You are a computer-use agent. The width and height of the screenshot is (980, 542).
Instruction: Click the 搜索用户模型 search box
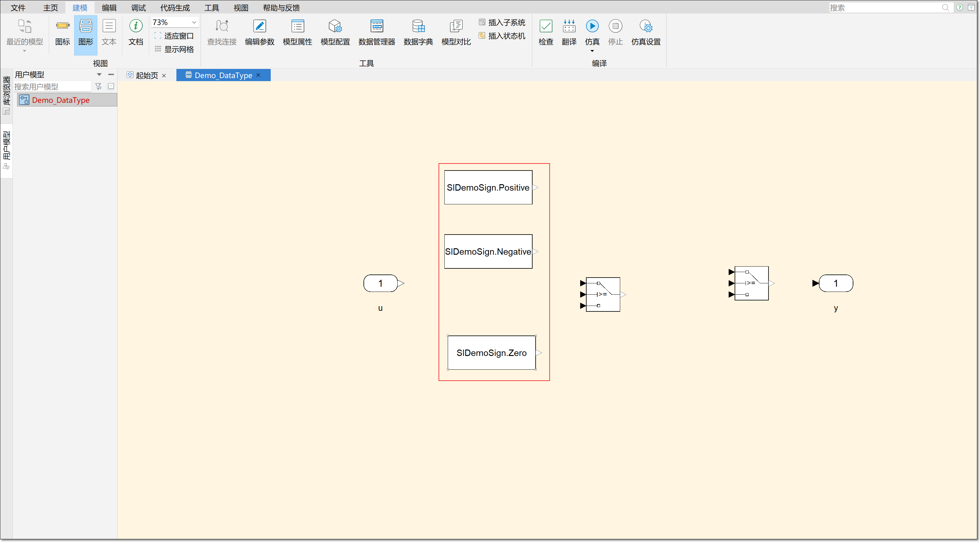(x=52, y=87)
